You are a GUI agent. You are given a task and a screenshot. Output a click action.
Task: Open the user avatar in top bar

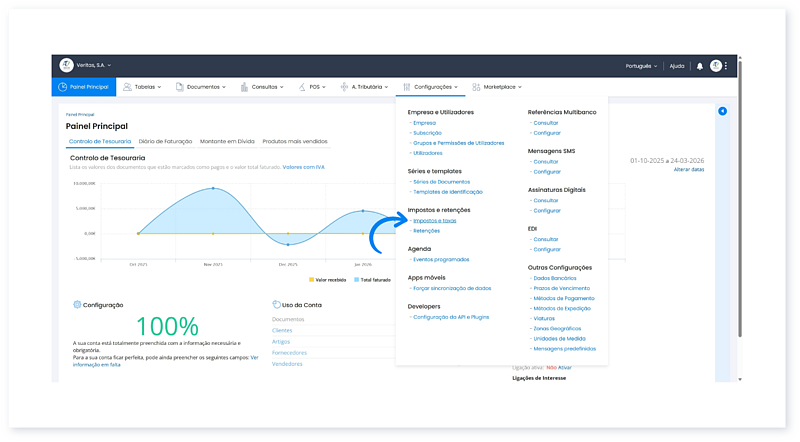click(x=715, y=66)
